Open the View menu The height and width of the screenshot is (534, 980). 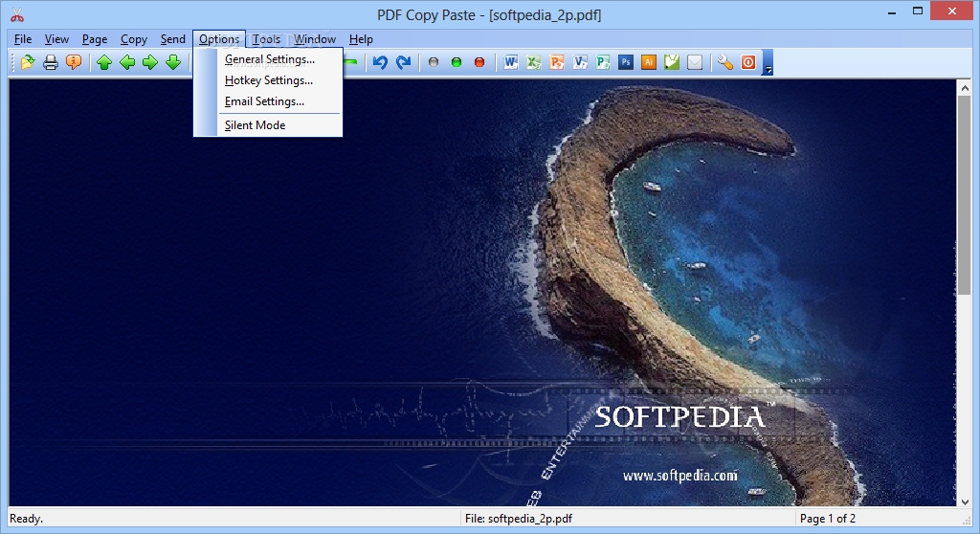coord(56,39)
